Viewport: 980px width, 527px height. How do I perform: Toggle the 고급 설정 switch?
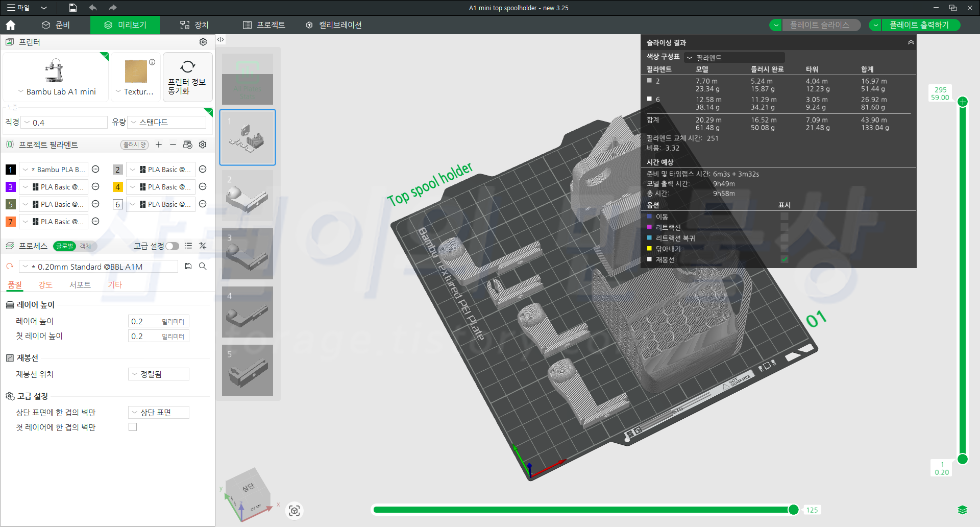point(173,246)
